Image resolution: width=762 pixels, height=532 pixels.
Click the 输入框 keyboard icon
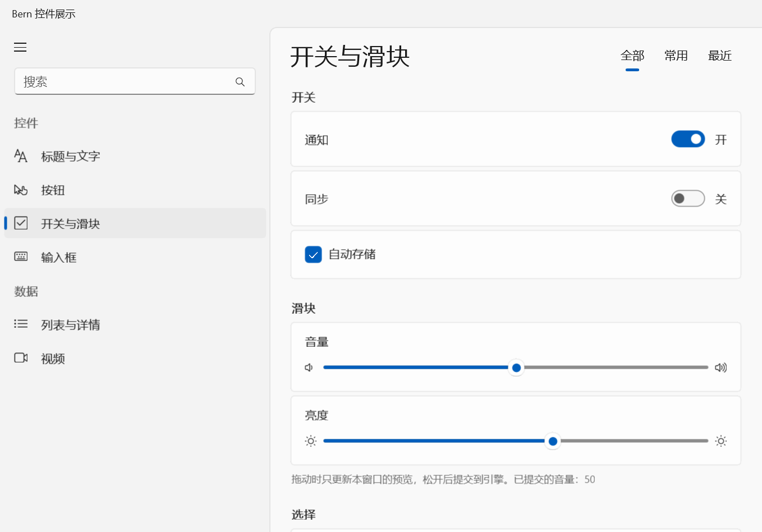tap(21, 257)
